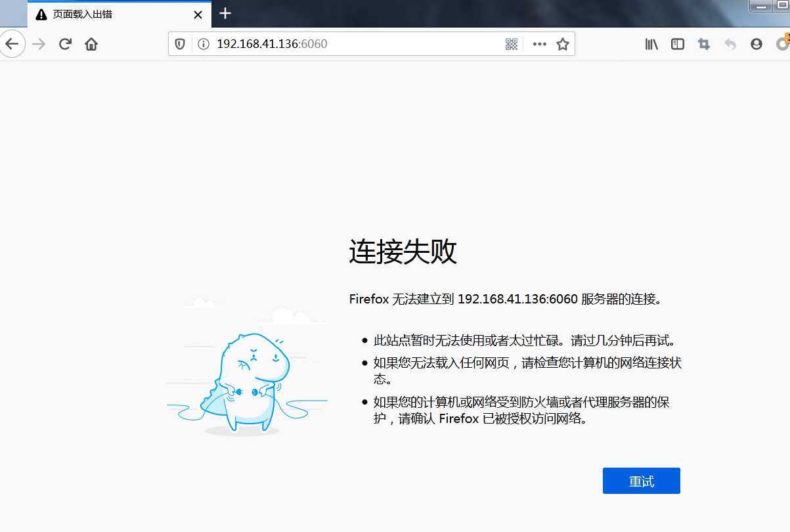Click the 重试 retry button
Screen dimensions: 790x532
pyautogui.click(x=642, y=481)
